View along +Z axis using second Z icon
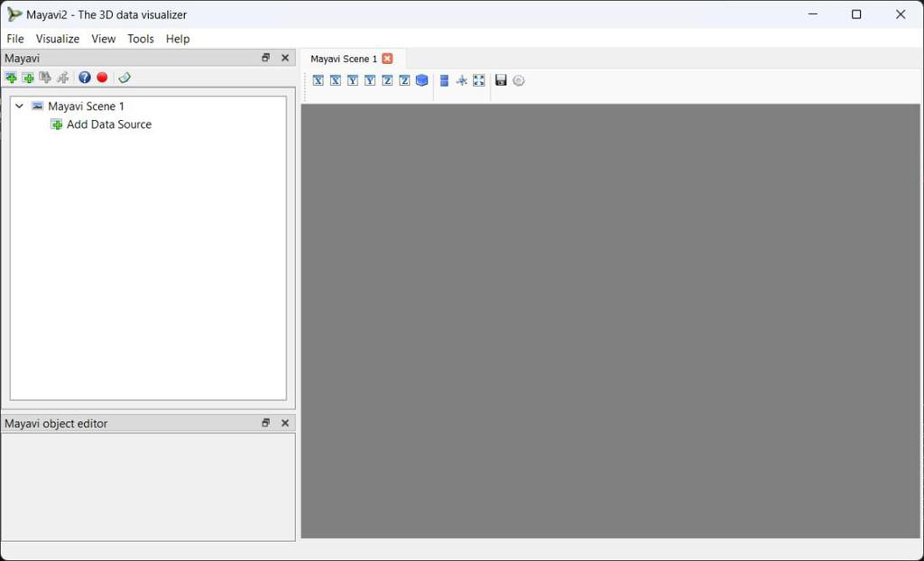This screenshot has width=924, height=561. [x=404, y=80]
